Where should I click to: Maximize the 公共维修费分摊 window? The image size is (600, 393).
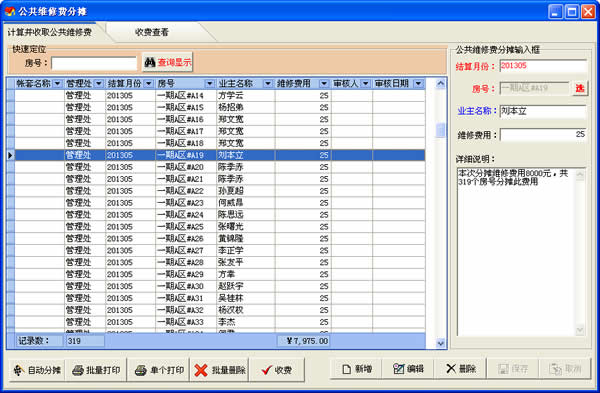coord(572,11)
